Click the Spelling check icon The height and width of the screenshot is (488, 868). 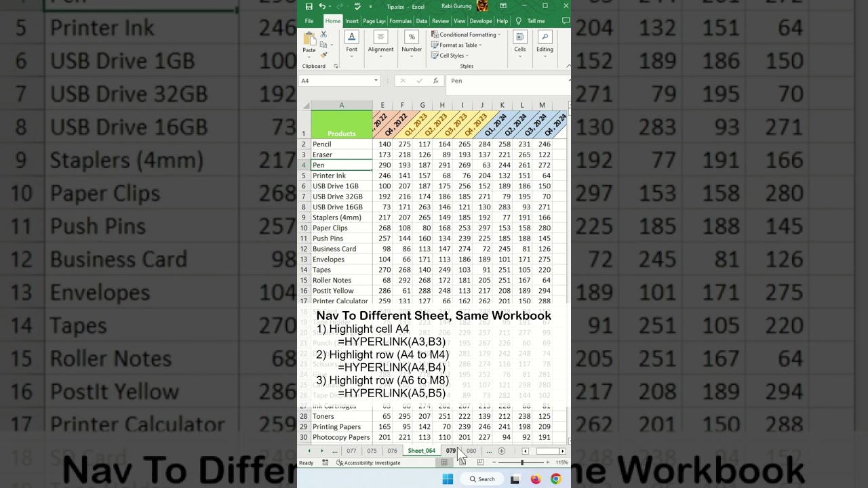(357, 6)
